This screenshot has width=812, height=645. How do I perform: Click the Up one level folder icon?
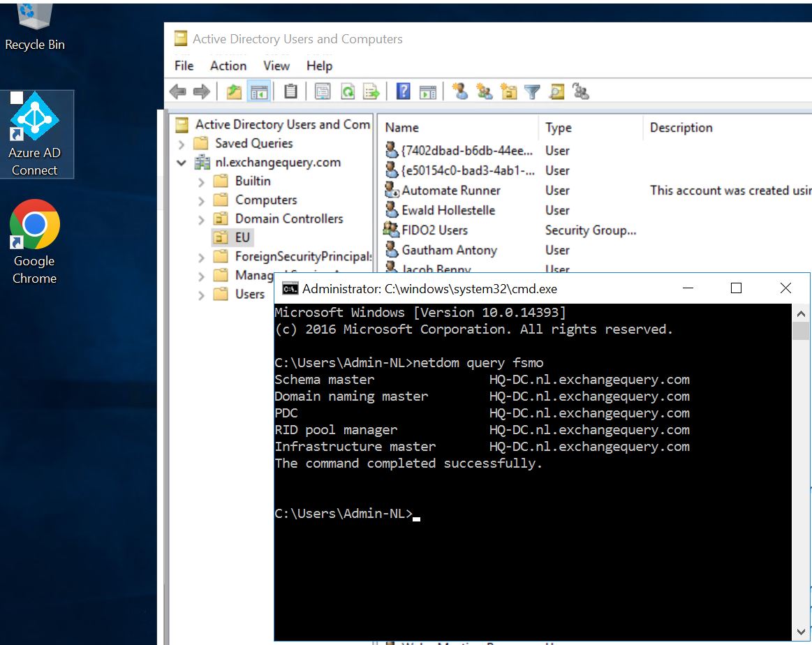click(234, 91)
